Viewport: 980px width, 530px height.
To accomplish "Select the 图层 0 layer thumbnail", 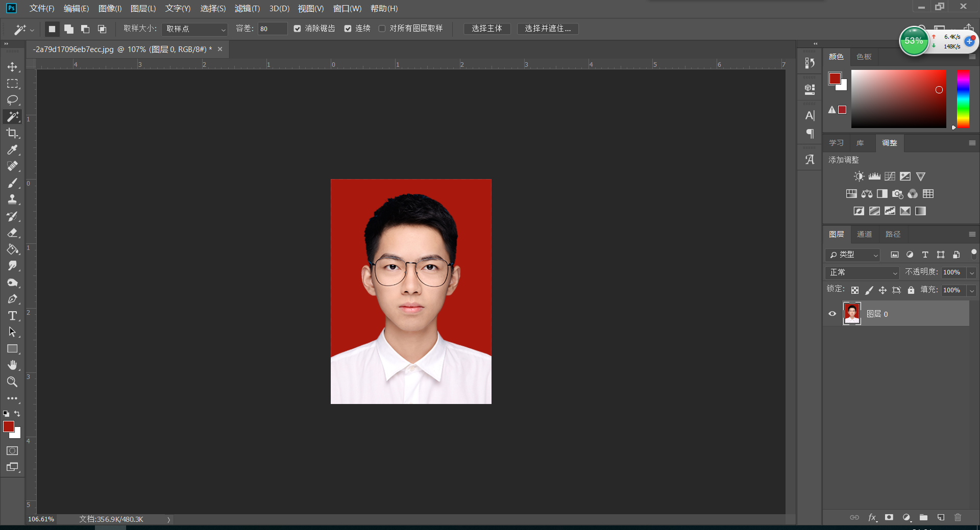I will [x=851, y=313].
